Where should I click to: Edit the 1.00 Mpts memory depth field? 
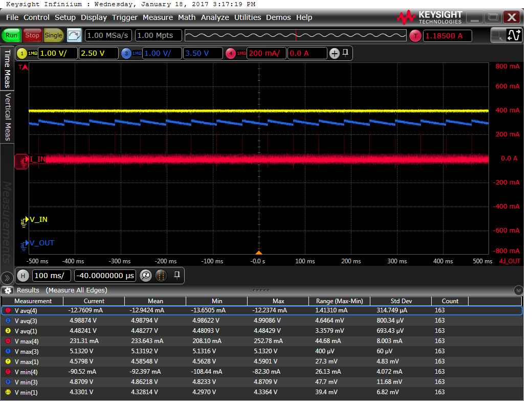click(158, 35)
